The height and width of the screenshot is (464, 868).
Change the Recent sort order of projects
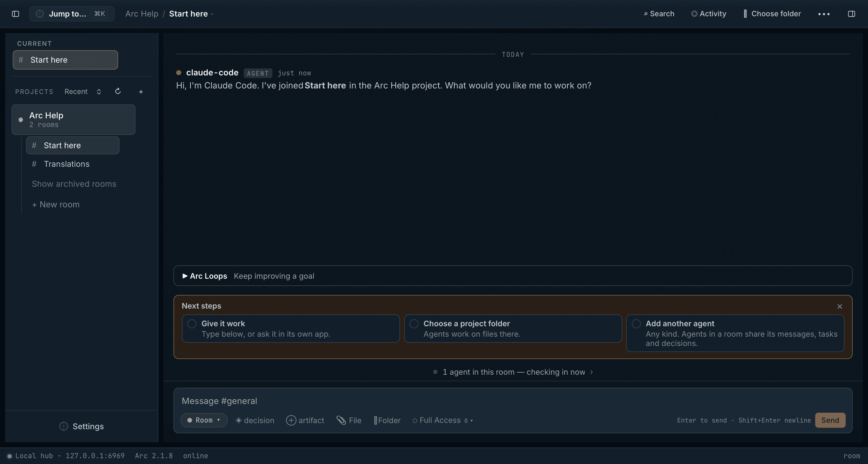[83, 92]
